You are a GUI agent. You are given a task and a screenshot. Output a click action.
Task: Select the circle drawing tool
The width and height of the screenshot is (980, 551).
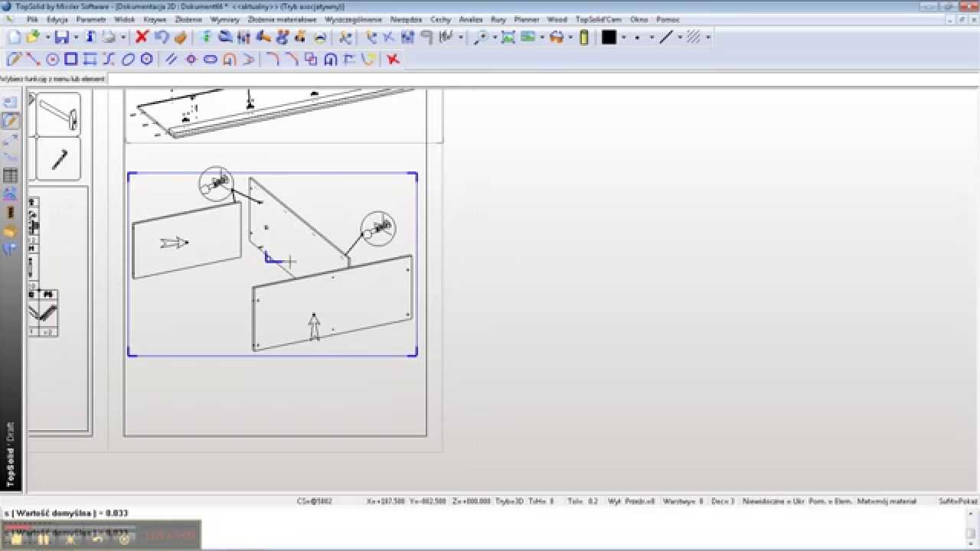point(53,59)
